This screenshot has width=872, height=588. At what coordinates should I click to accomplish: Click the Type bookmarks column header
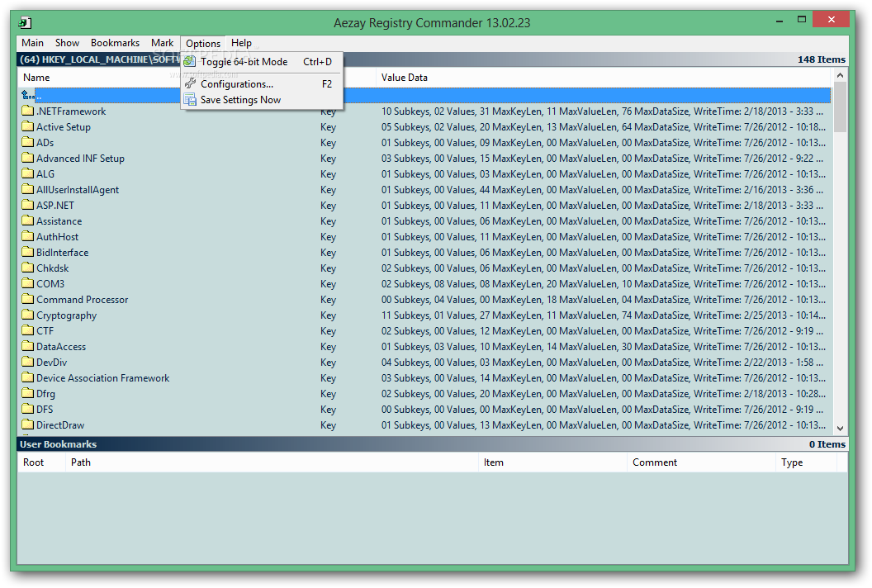(x=807, y=462)
